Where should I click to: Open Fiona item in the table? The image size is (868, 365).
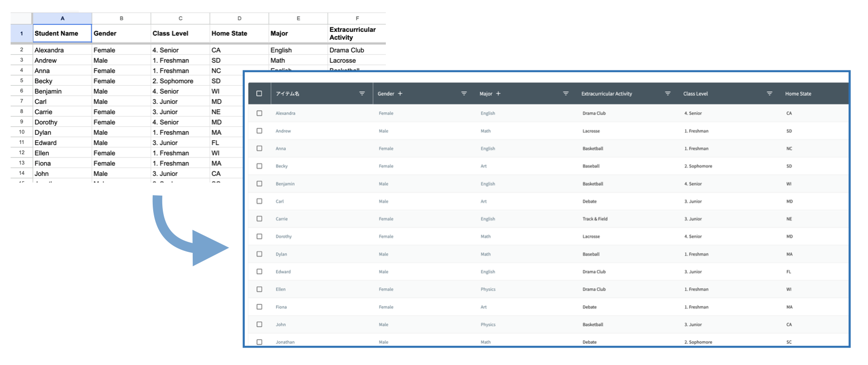click(x=281, y=307)
